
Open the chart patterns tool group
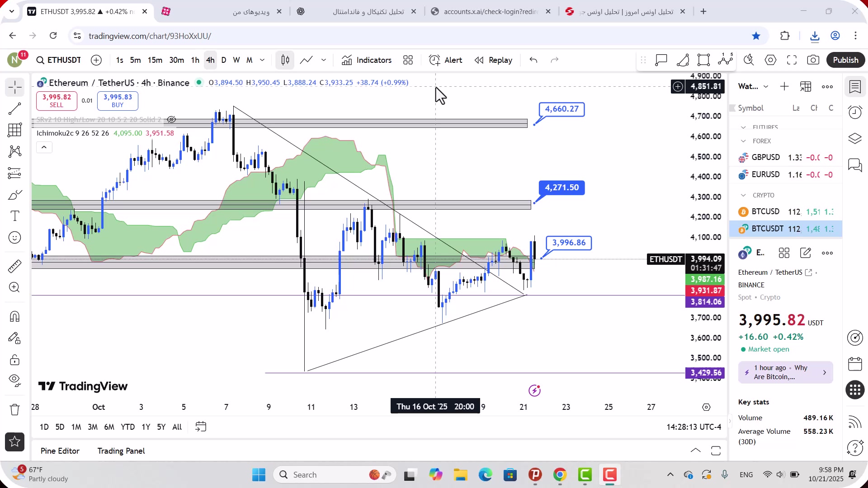tap(15, 151)
